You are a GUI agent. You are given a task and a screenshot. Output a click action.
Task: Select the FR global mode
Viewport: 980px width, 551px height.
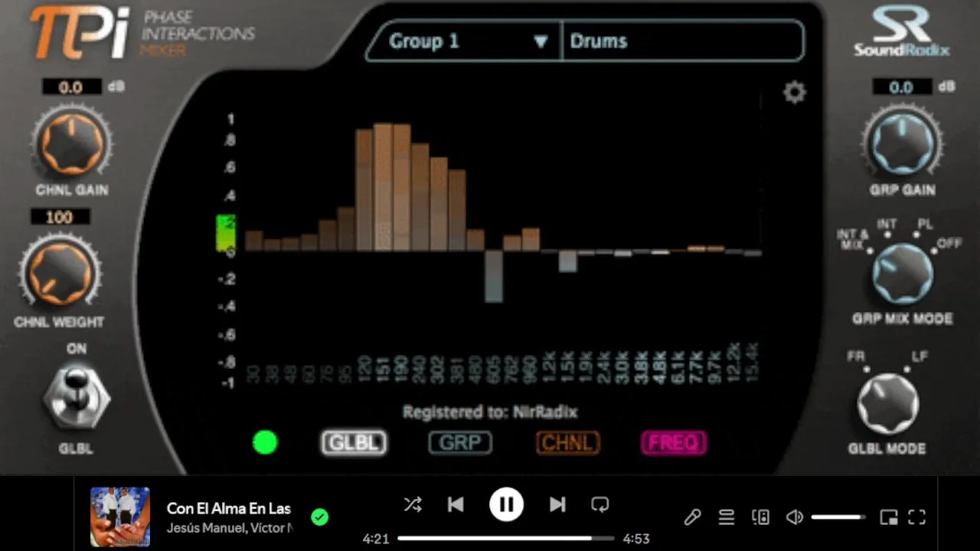855,357
